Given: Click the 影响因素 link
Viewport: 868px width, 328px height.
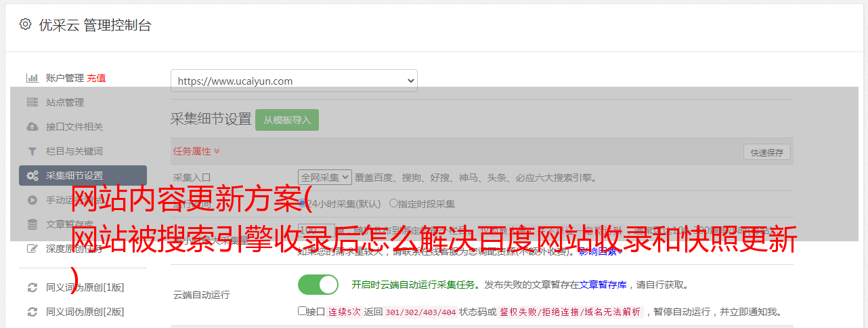Looking at the screenshot, I should coord(601,251).
